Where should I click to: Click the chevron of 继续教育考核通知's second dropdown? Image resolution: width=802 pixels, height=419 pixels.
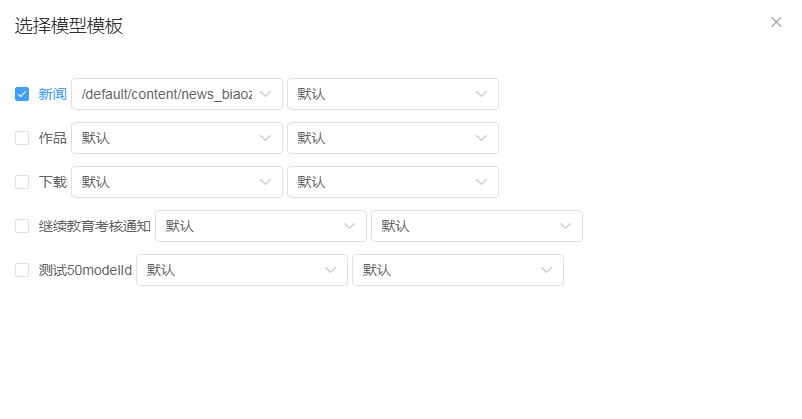click(565, 226)
